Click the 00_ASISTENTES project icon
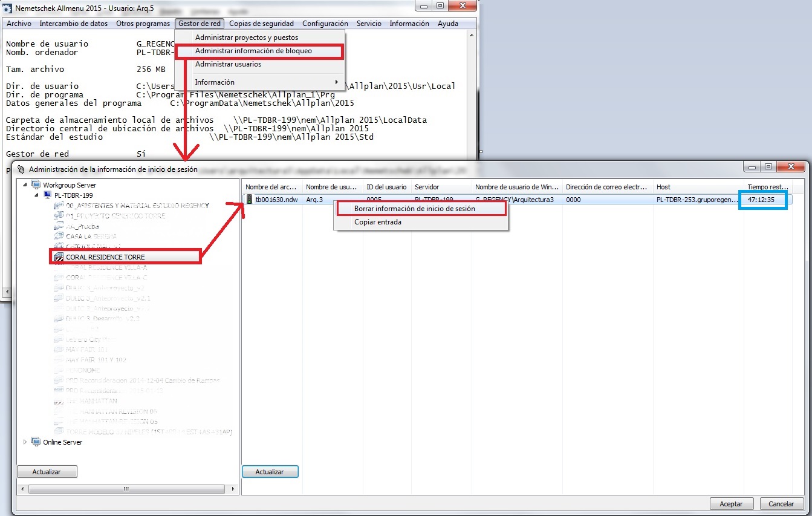 click(x=59, y=206)
